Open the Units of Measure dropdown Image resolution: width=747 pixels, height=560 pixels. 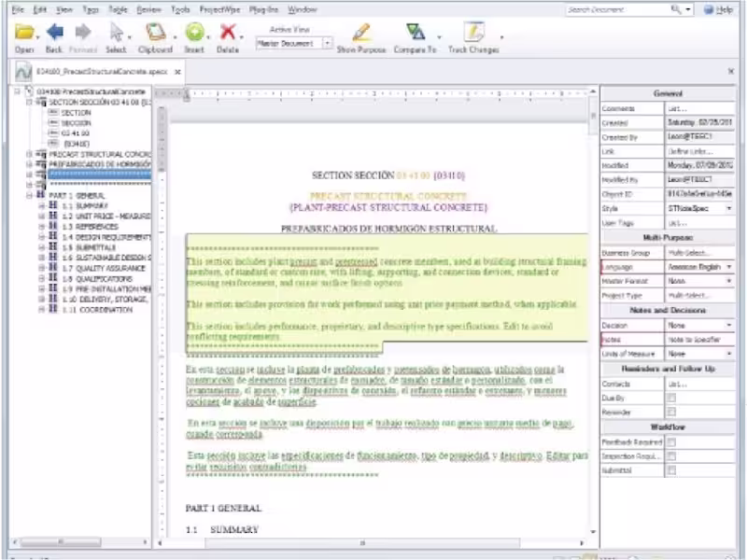pos(729,355)
